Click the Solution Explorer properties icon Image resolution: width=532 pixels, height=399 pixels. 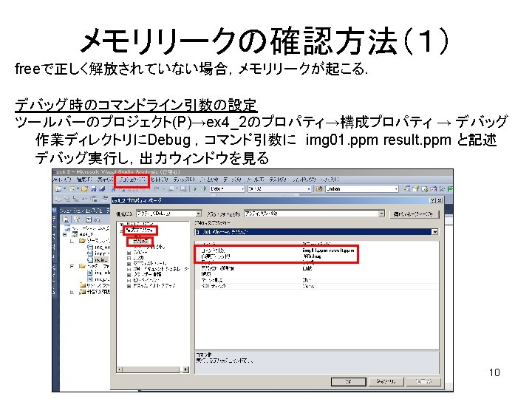[x=66, y=220]
